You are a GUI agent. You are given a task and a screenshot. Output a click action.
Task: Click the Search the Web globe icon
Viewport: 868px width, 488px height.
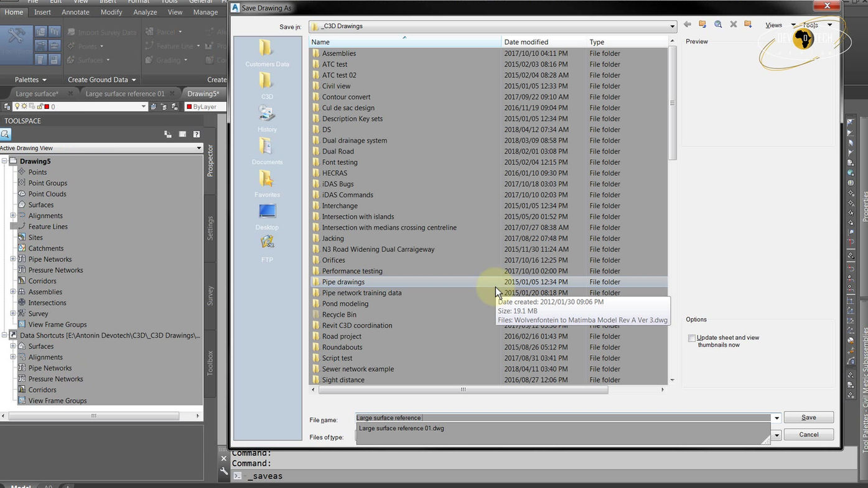(718, 25)
